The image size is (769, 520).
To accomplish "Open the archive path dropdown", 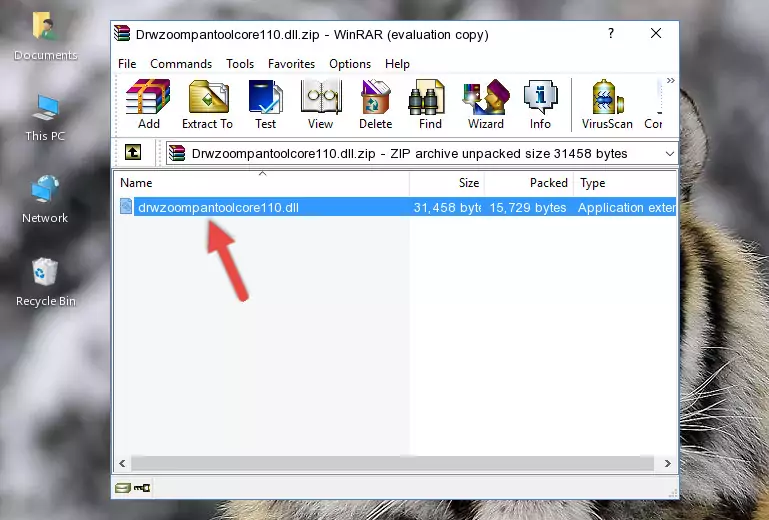I will 669,154.
